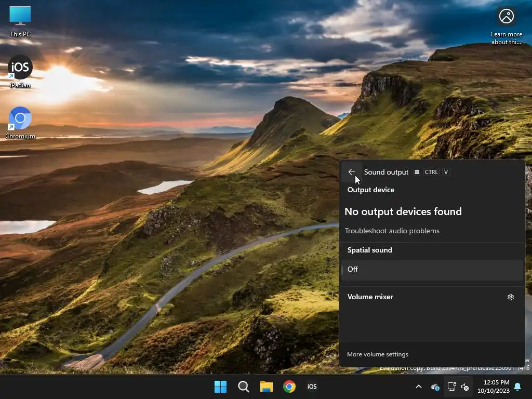The height and width of the screenshot is (399, 532).
Task: Click the No output devices found text
Action: point(403,212)
